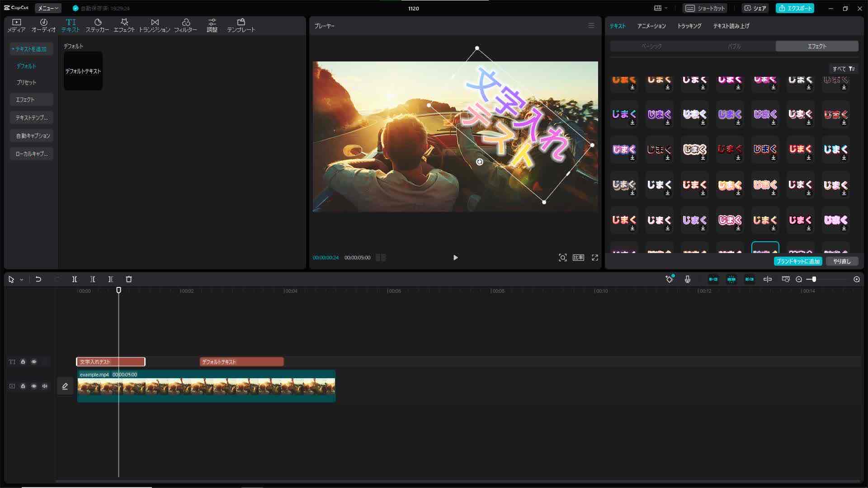
Task: Open the フィルター (Filter) panel icon
Action: click(185, 25)
